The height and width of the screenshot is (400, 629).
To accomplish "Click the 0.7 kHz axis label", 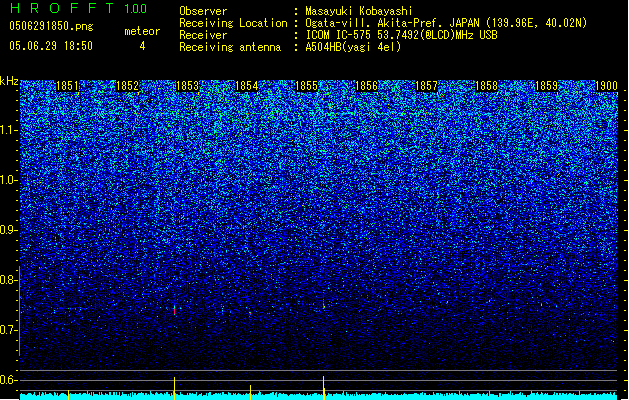I will 9,330.
